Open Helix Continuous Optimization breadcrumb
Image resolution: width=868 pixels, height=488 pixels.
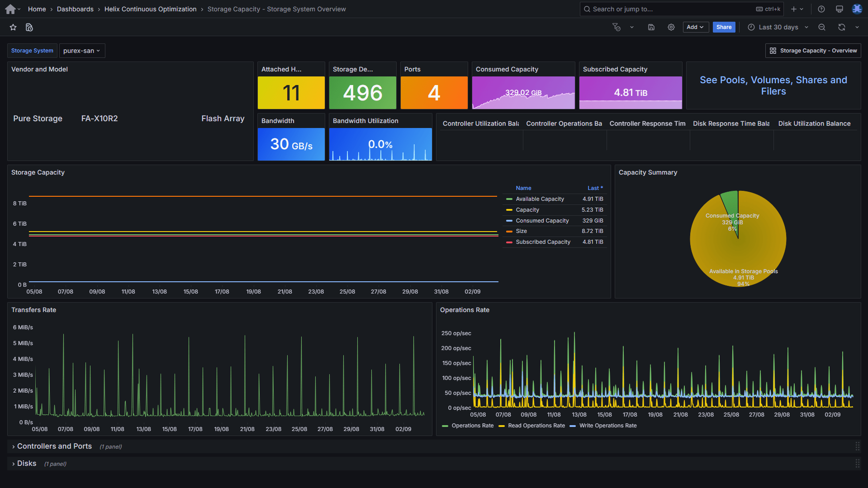tap(150, 9)
